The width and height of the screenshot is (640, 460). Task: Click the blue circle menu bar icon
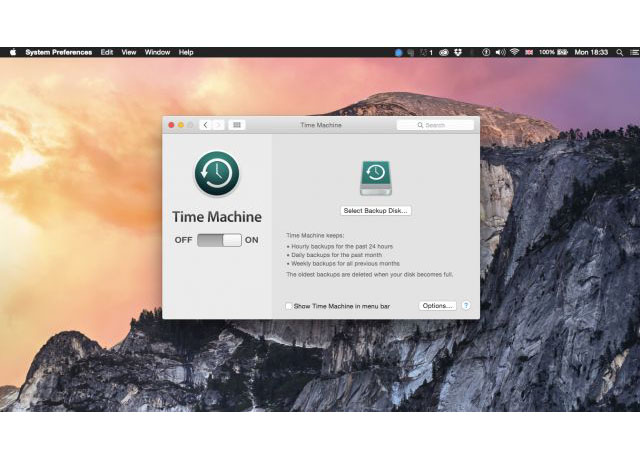point(399,52)
